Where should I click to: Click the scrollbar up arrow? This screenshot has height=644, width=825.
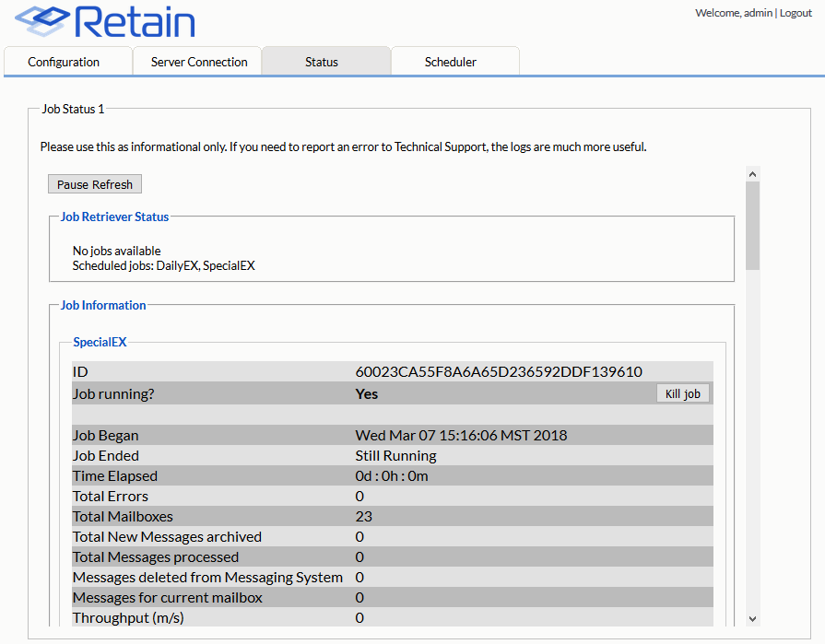pyautogui.click(x=752, y=173)
